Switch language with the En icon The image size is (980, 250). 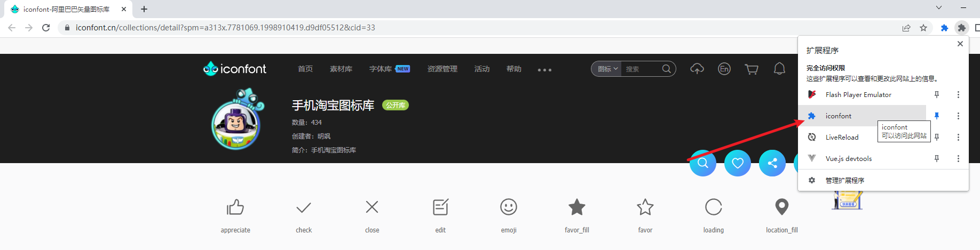click(724, 69)
